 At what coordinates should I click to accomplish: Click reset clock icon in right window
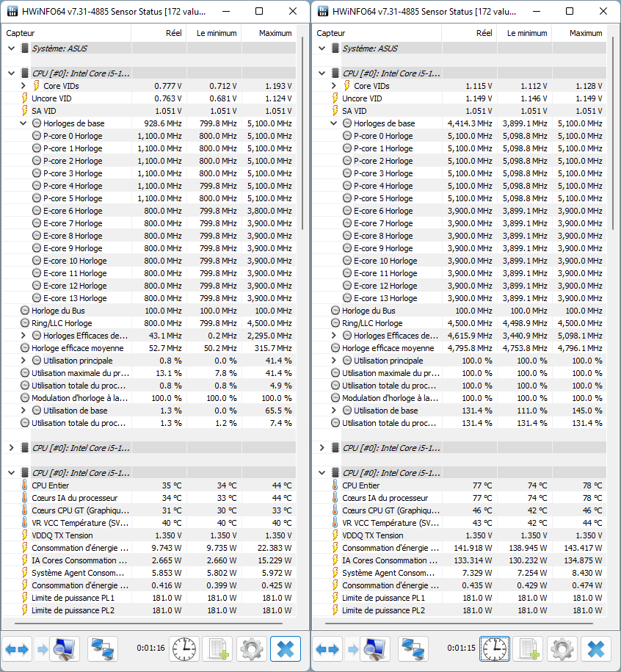point(495,649)
